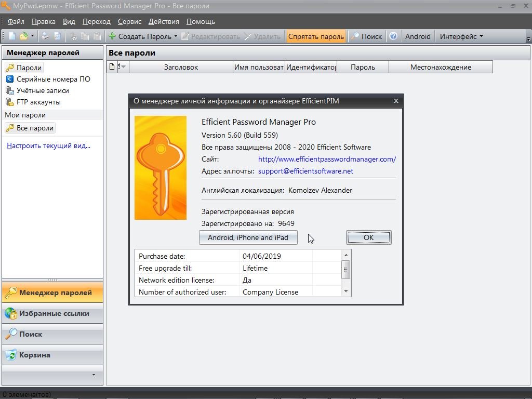
Task: Click Удалить toolbar button
Action: pyautogui.click(x=262, y=36)
